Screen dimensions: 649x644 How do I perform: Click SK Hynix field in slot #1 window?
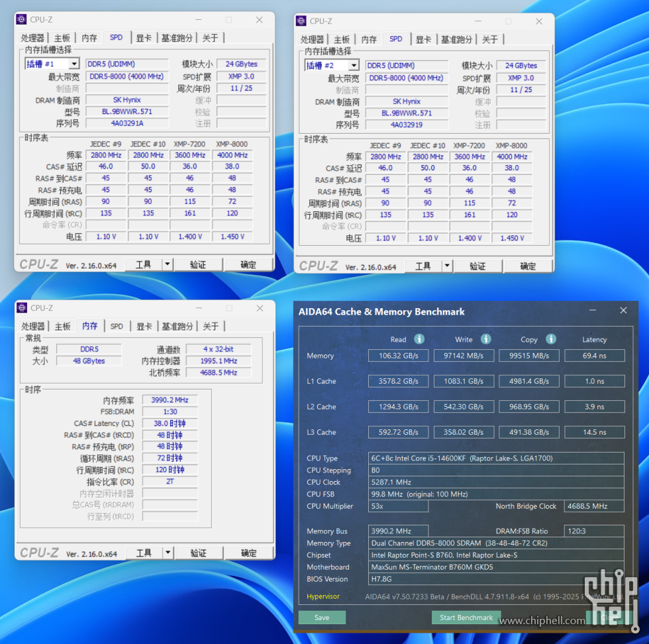pos(127,100)
